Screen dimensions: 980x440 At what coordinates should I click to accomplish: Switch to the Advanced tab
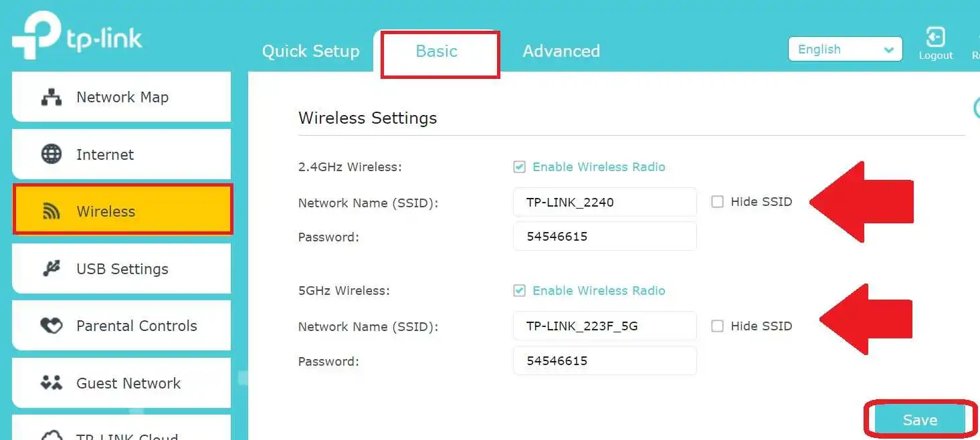coord(561,51)
